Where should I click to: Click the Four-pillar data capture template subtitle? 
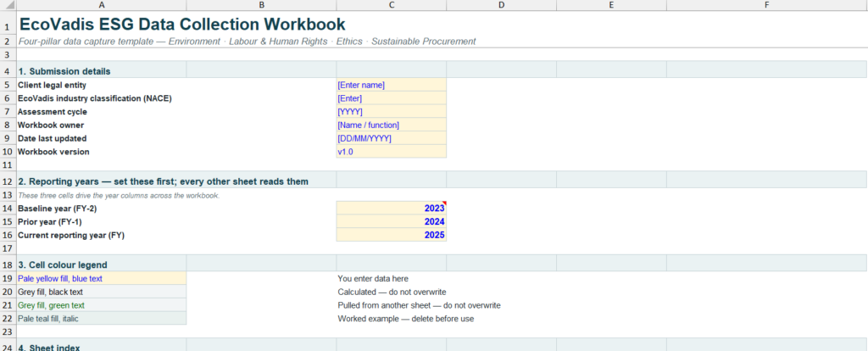click(x=247, y=42)
